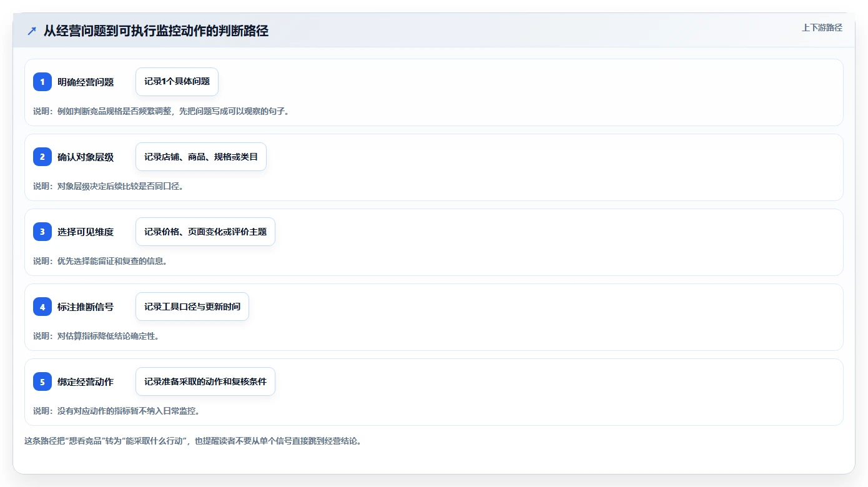868x487 pixels.
Task: Click the 选择可见维度 step title
Action: tap(86, 232)
